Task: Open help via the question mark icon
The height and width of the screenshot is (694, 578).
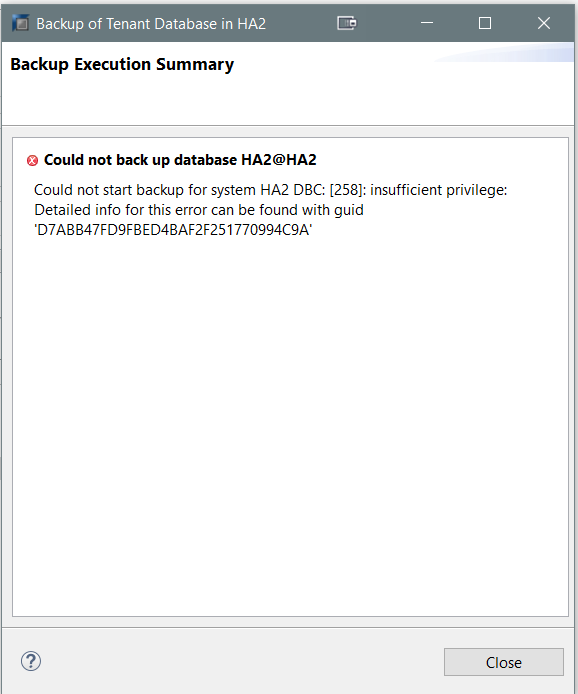Action: [31, 661]
